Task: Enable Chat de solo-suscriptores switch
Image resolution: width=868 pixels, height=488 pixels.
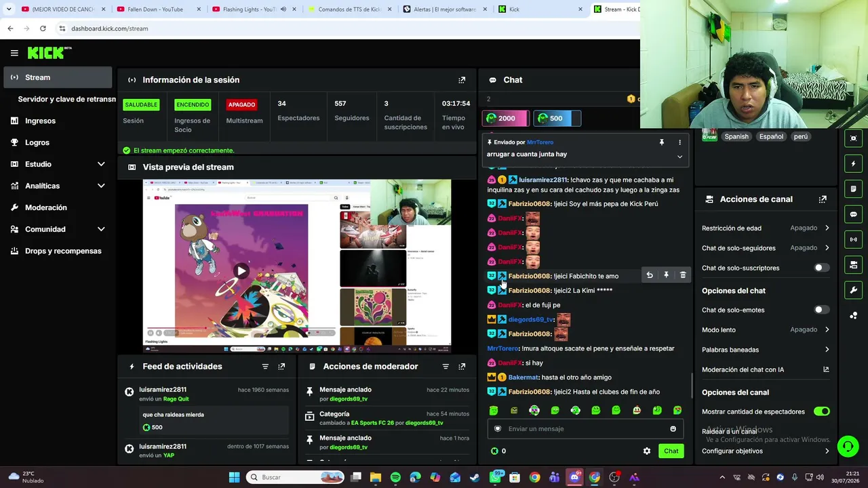Action: (821, 268)
